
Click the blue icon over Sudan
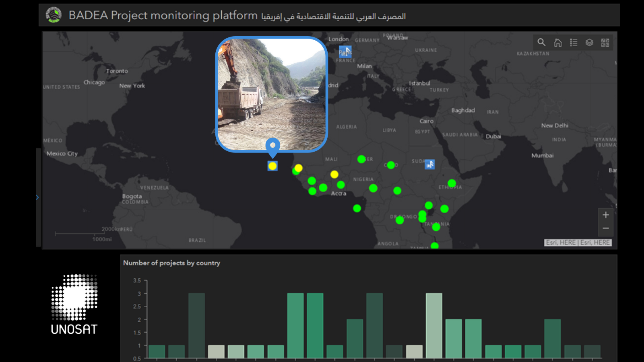click(430, 165)
